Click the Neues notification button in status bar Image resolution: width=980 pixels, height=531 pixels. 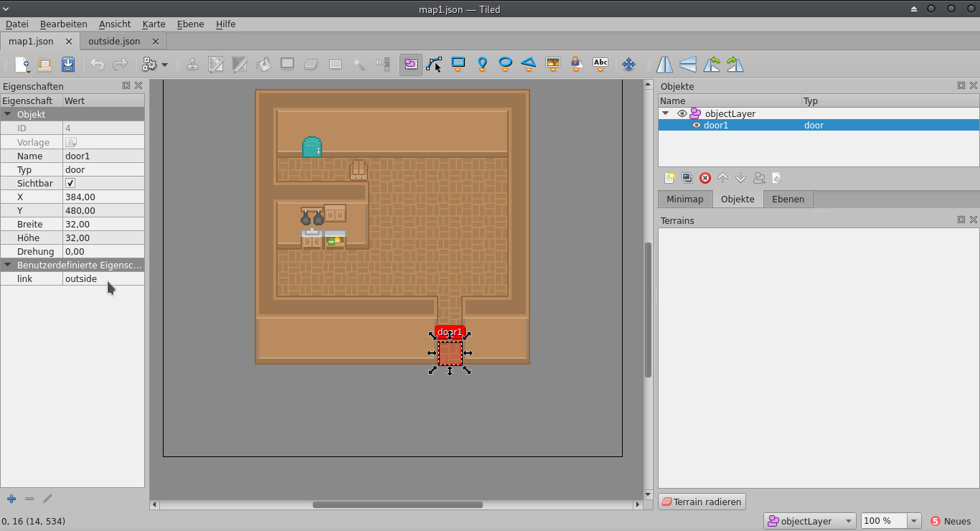coord(951,521)
